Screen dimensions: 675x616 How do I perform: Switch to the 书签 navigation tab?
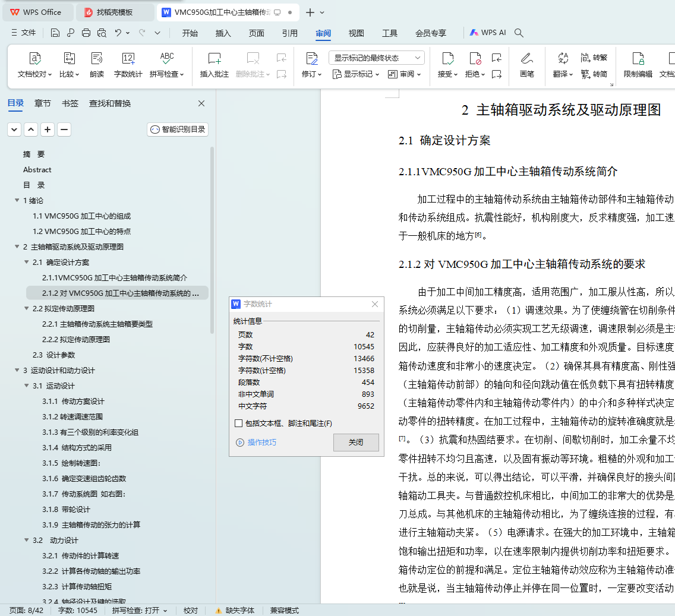(x=70, y=103)
